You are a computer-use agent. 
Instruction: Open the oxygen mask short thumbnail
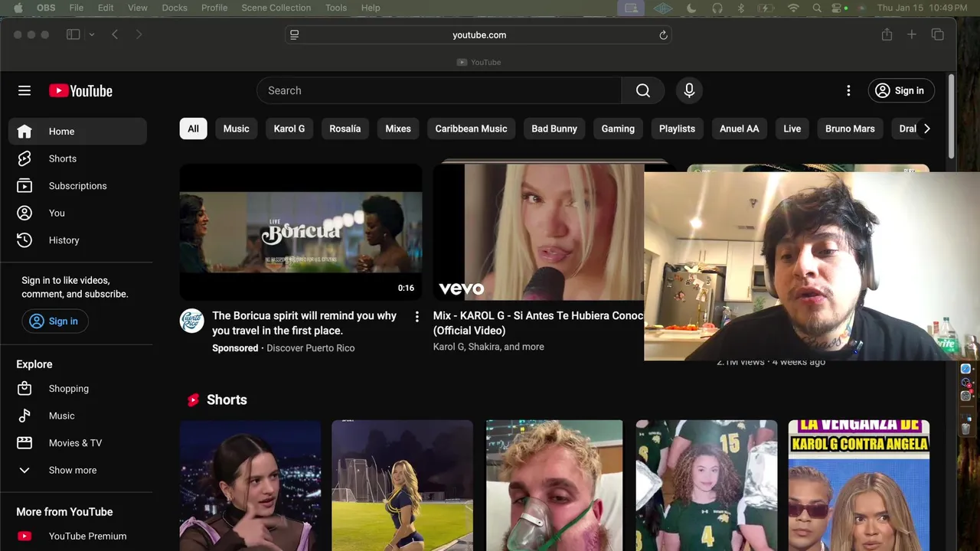coord(554,485)
